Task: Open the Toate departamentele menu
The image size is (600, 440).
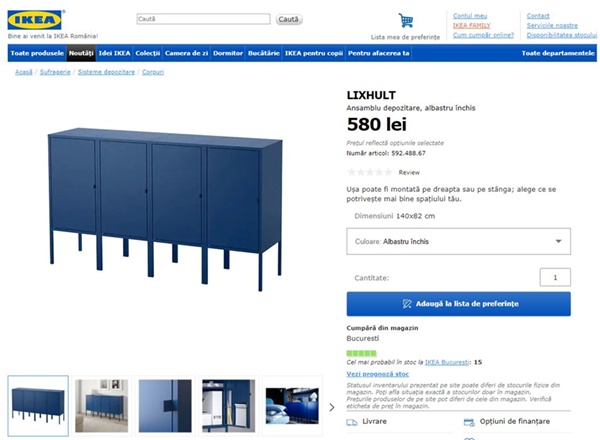Action: click(x=558, y=53)
